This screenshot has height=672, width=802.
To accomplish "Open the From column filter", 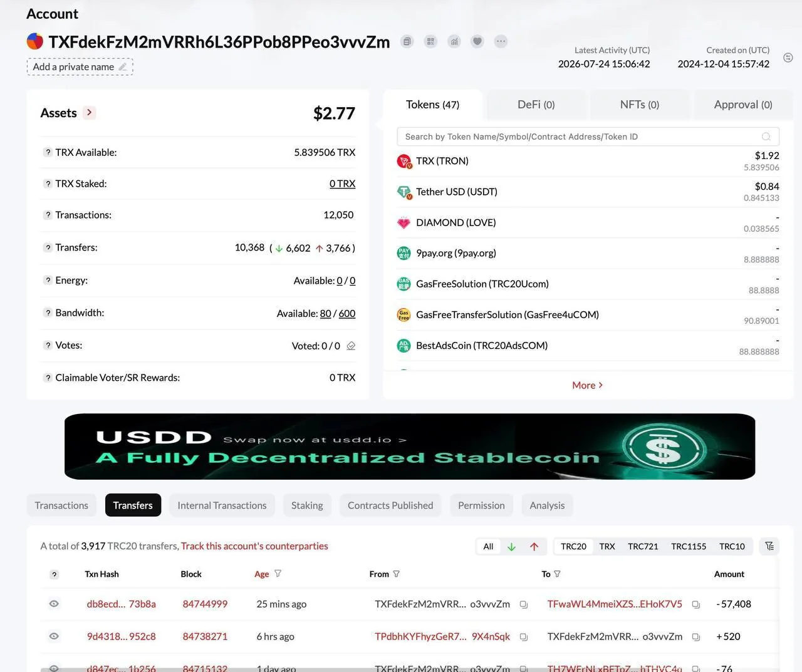I will coord(396,574).
